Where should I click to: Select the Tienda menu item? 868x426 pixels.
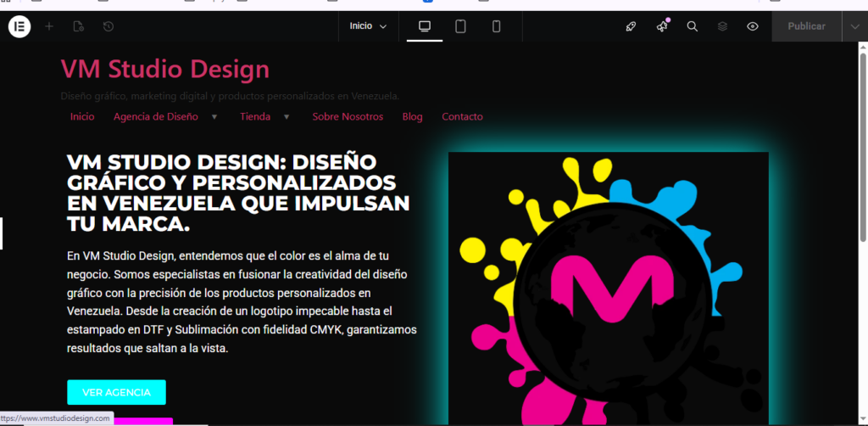(x=255, y=117)
